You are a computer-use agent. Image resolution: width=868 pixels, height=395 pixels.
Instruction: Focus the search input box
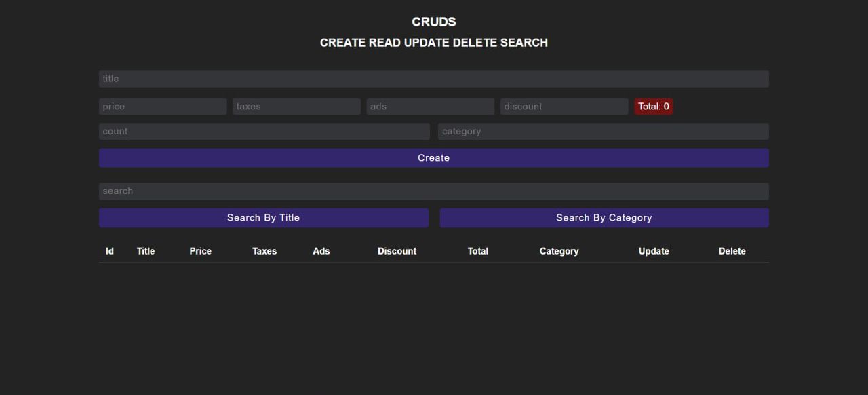point(433,191)
